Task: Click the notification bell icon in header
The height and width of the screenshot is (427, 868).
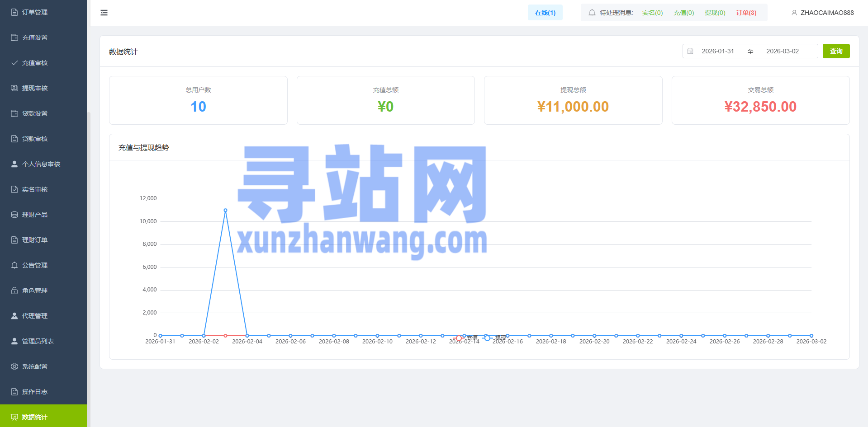Action: pyautogui.click(x=592, y=13)
